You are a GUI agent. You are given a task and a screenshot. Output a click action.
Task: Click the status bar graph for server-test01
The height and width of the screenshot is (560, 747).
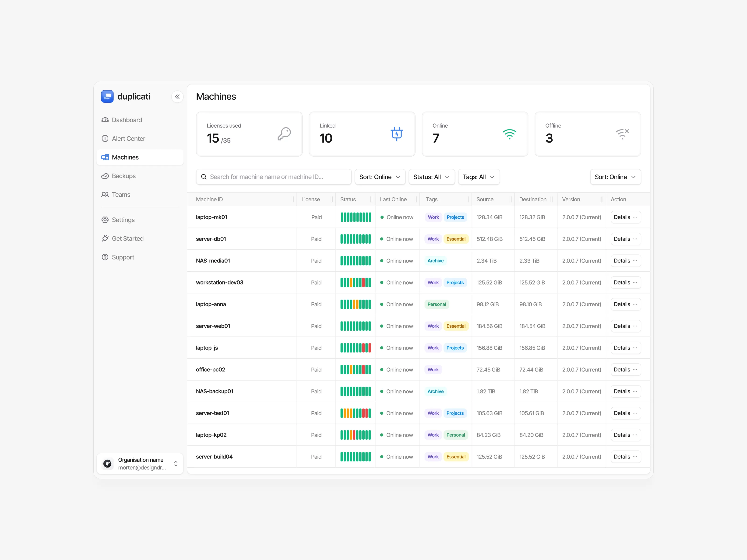pyautogui.click(x=355, y=413)
